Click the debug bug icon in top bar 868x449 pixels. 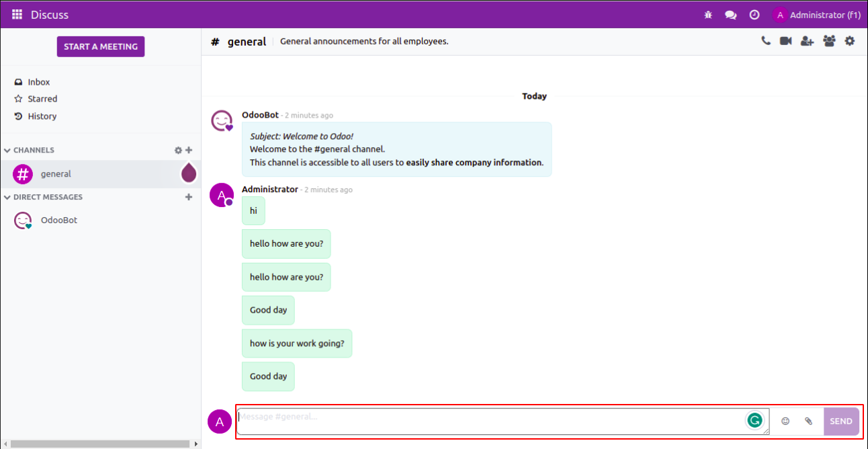[x=708, y=15]
